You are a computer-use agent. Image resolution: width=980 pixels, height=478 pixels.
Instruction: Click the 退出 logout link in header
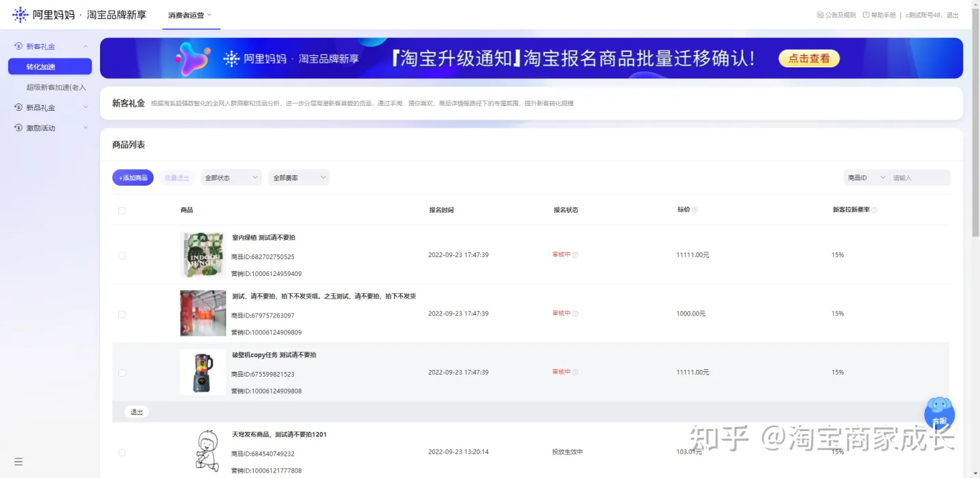coord(952,15)
